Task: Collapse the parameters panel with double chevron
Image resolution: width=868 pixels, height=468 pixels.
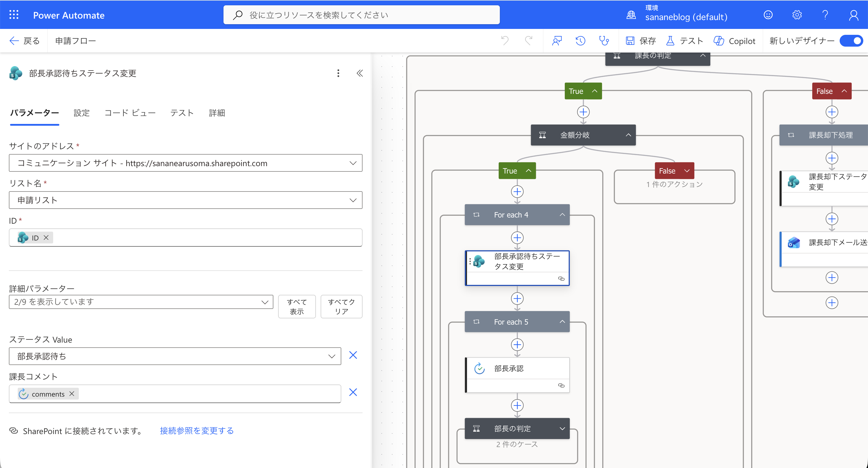Action: [x=360, y=73]
